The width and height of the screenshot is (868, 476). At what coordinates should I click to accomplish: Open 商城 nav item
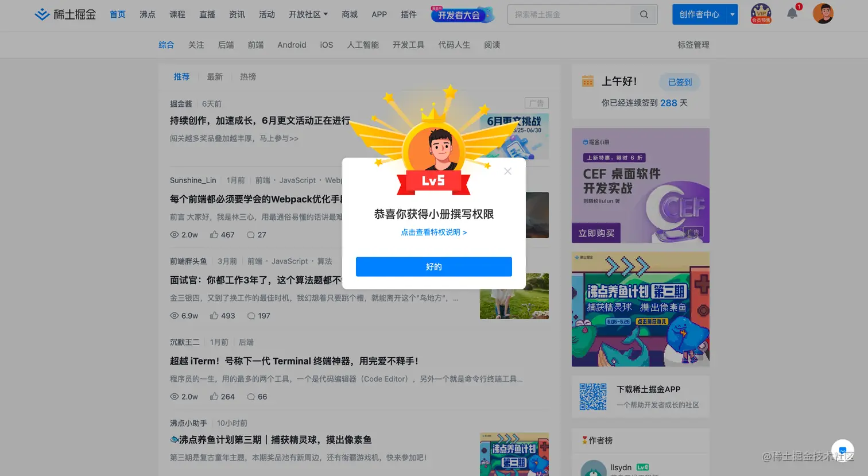(x=350, y=14)
